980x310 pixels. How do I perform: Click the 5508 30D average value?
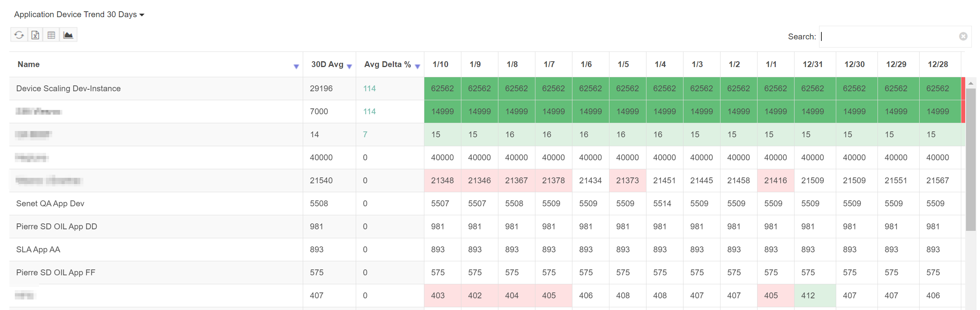click(319, 204)
